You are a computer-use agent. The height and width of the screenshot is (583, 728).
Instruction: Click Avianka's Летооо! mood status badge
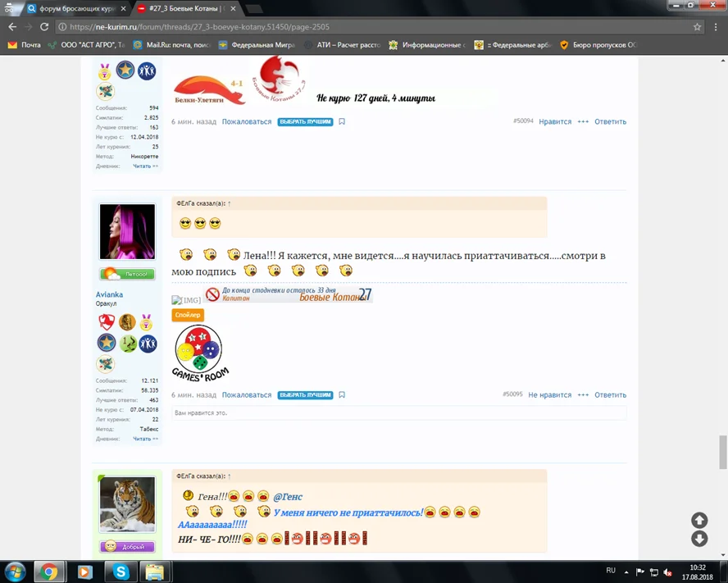[127, 274]
